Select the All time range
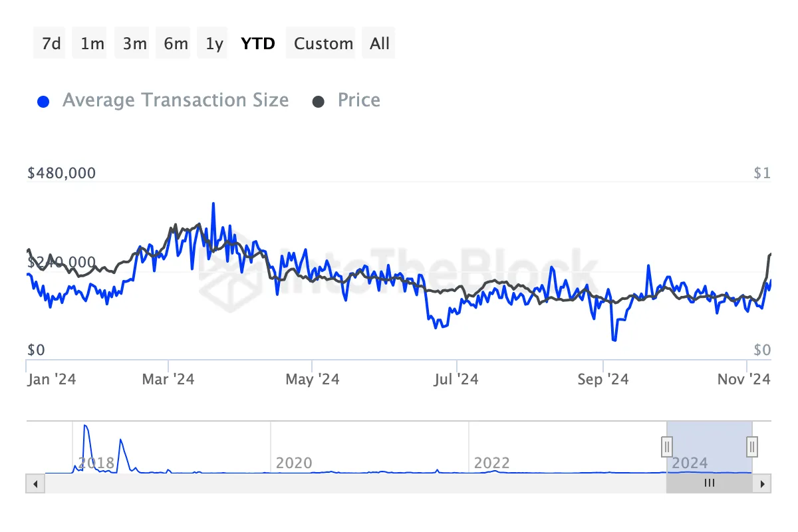The height and width of the screenshot is (532, 798). (x=378, y=43)
